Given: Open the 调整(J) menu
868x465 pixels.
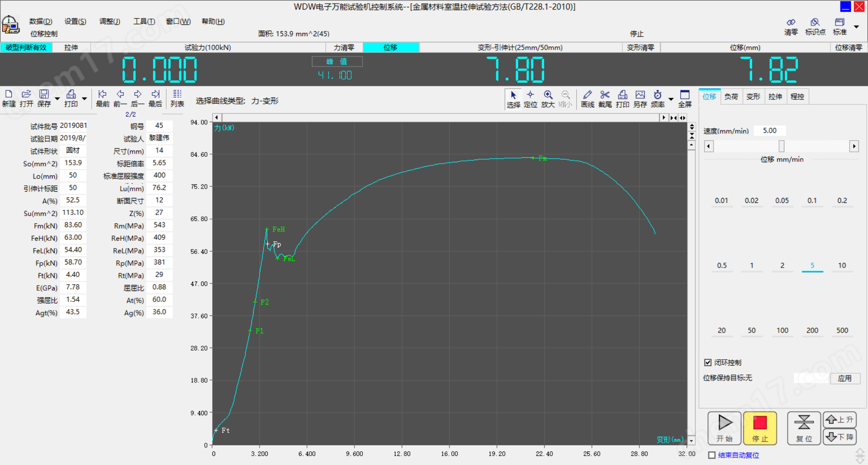Looking at the screenshot, I should [109, 21].
